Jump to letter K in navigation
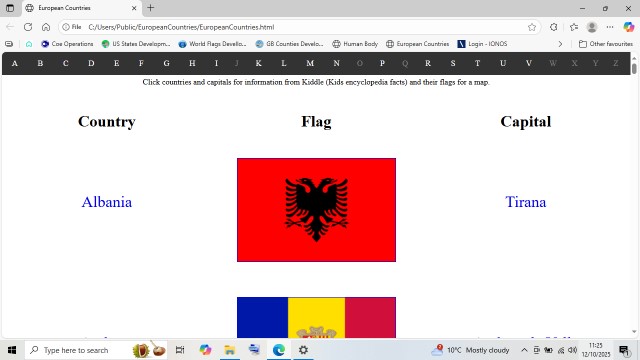The height and width of the screenshot is (360, 640). pos(258,63)
